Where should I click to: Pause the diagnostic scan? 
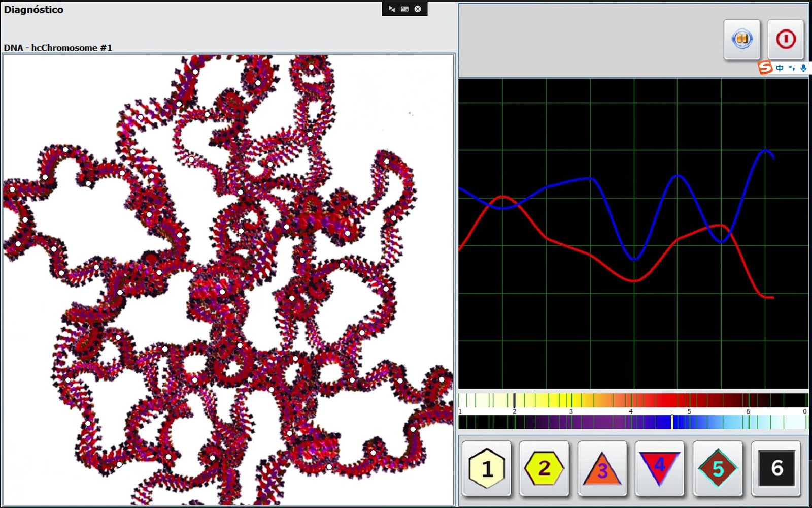[x=741, y=39]
